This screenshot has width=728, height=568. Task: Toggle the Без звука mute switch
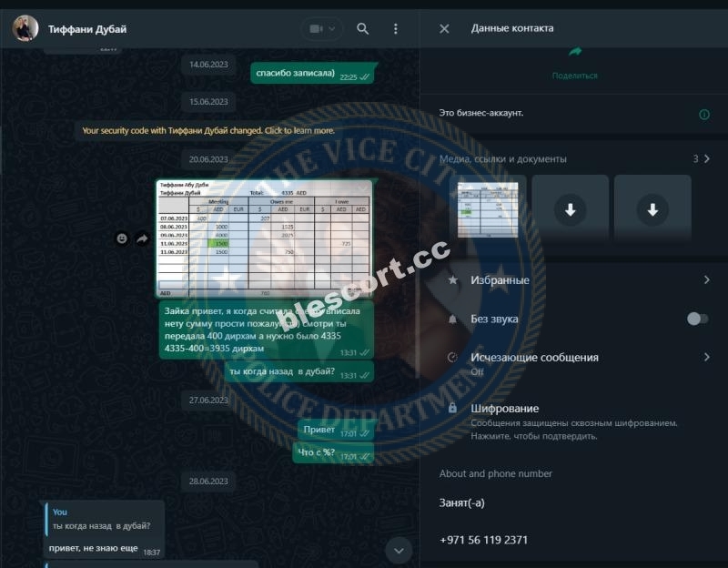click(x=698, y=319)
